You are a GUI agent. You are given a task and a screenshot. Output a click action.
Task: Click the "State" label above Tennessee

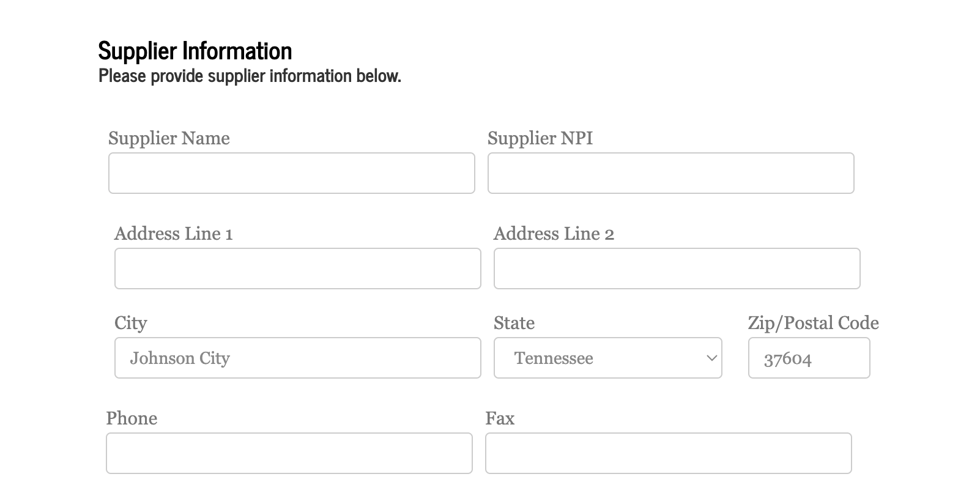click(x=514, y=323)
